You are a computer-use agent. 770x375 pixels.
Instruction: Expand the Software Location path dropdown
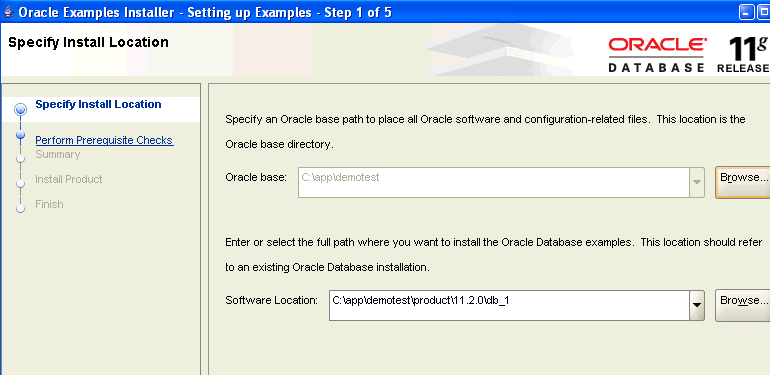tap(697, 305)
